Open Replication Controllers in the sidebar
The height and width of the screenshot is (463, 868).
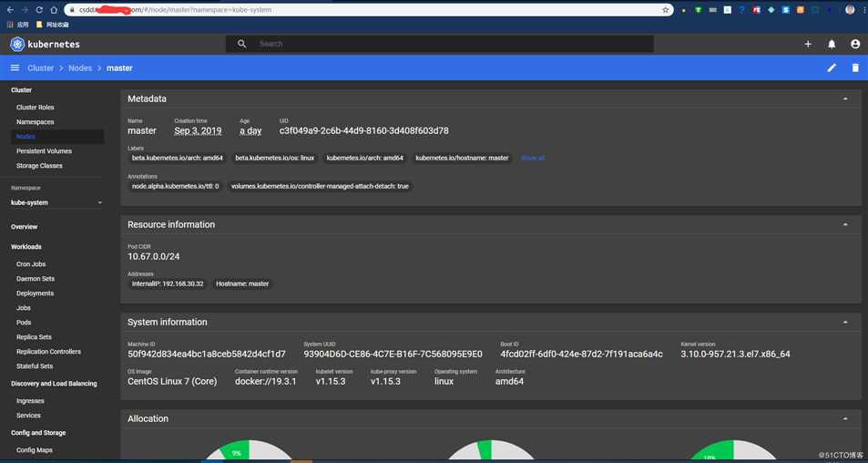(48, 352)
